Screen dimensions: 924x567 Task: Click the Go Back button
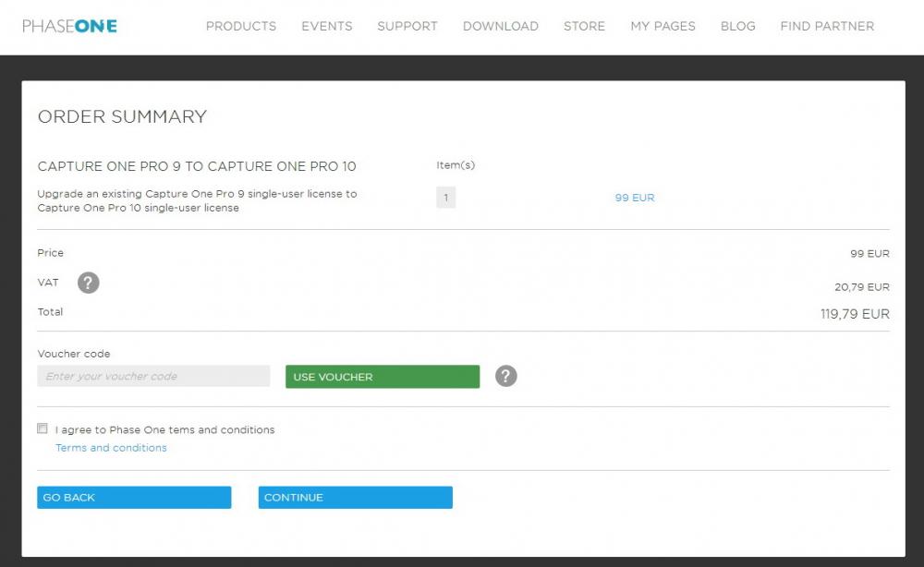pyautogui.click(x=134, y=498)
